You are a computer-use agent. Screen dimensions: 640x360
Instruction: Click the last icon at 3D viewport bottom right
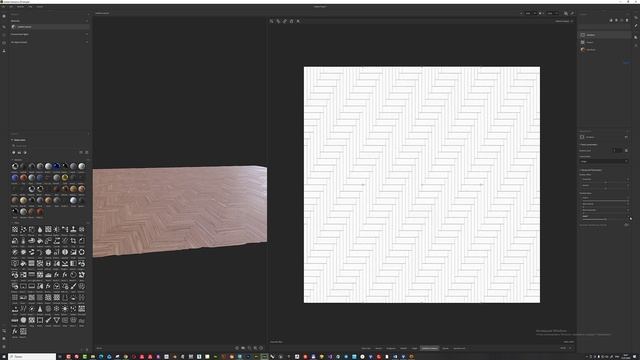click(262, 348)
